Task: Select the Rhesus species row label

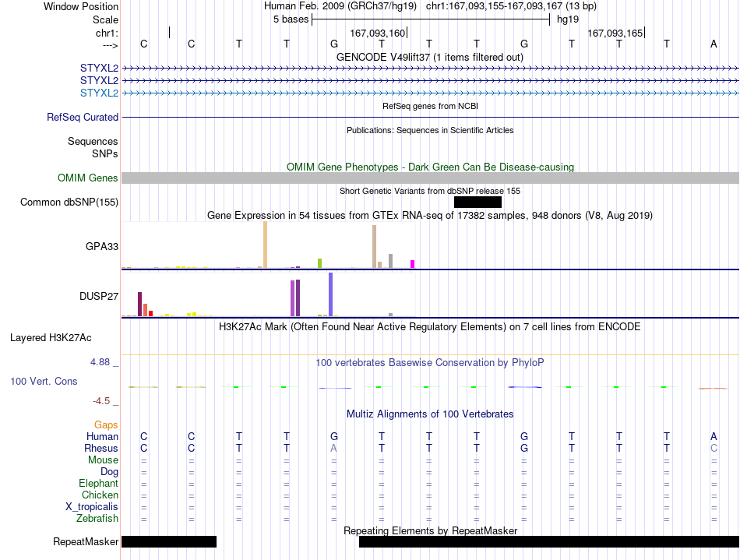Action: tap(101, 448)
